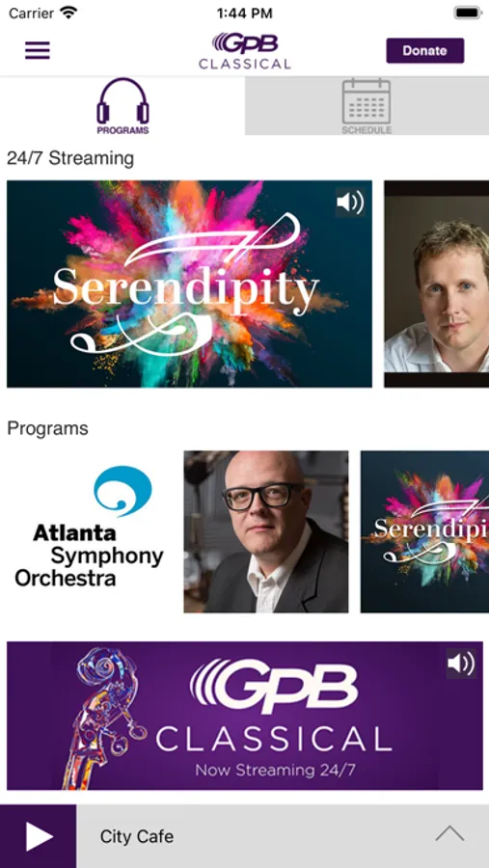489x868 pixels.
Task: Tap the GPB Classical Now Streaming banner
Action: point(245,716)
